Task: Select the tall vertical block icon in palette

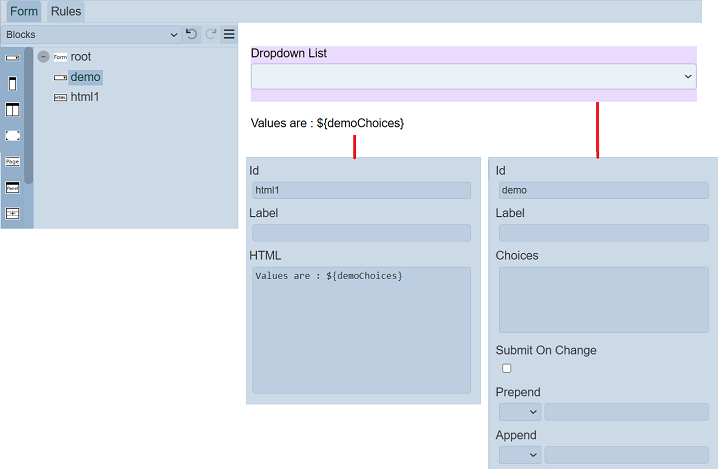Action: click(x=13, y=84)
